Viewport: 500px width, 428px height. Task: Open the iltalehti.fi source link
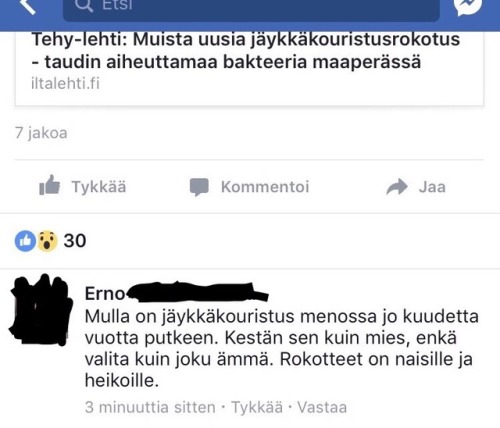coord(65,83)
